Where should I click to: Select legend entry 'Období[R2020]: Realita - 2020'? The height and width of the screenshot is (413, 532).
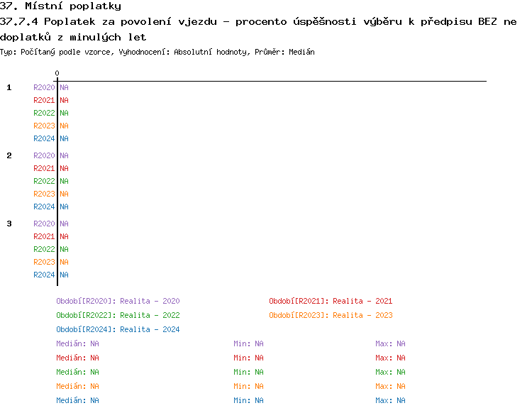[118, 301]
